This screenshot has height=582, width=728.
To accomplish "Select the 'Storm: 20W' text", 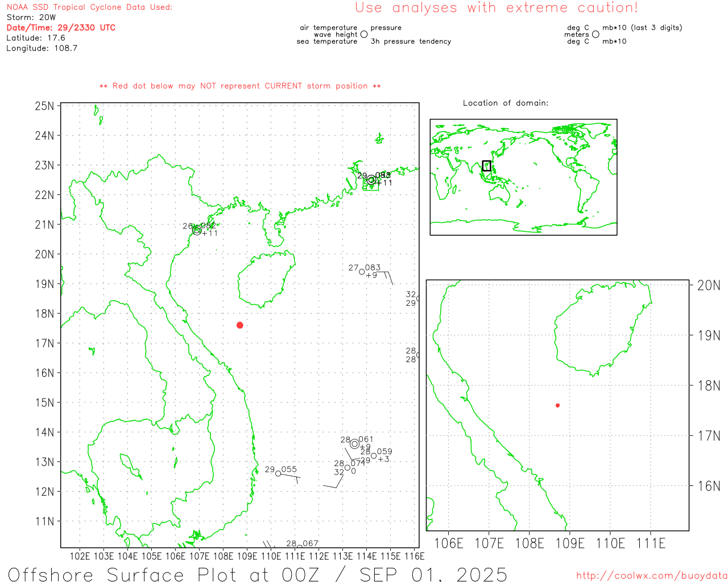I will 31,18.
